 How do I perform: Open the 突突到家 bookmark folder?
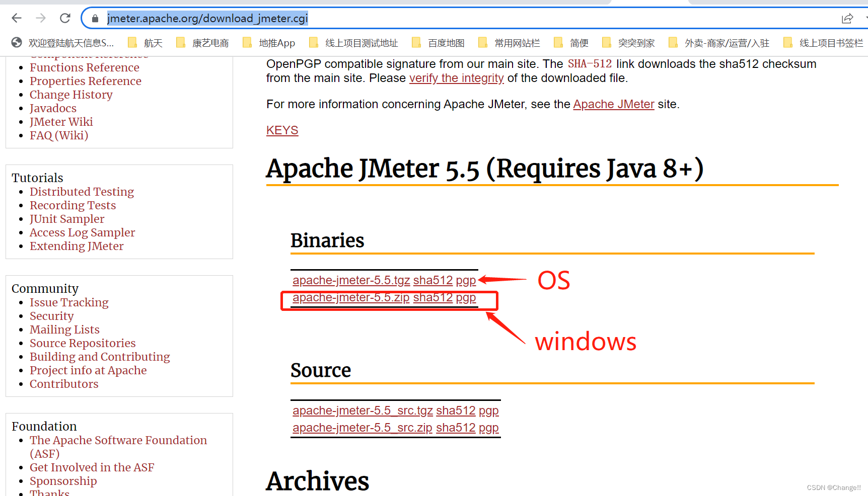pyautogui.click(x=628, y=43)
